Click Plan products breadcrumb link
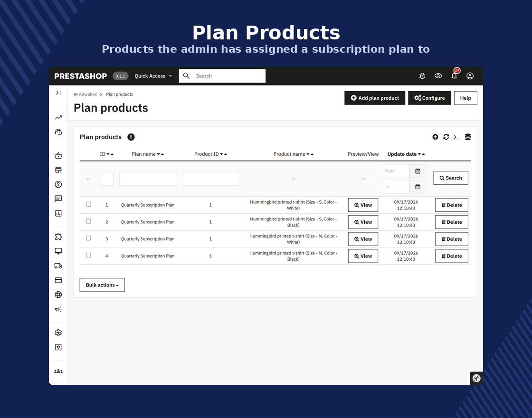The image size is (532, 418). [x=119, y=95]
